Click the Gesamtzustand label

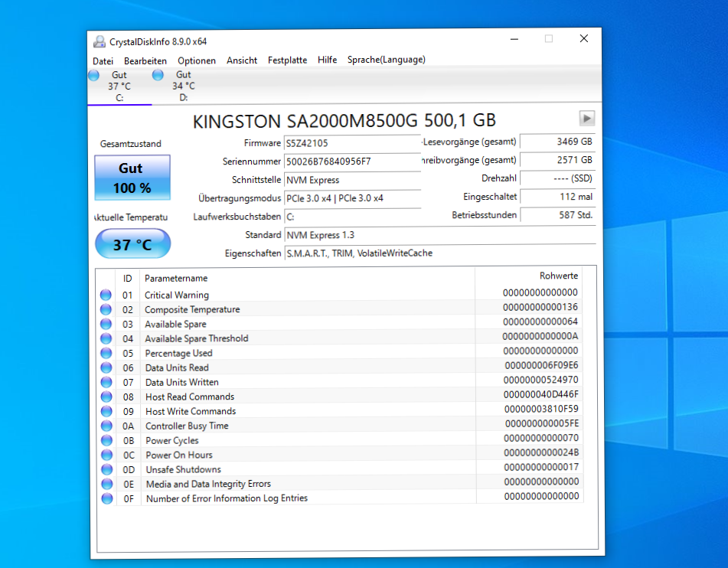click(130, 144)
